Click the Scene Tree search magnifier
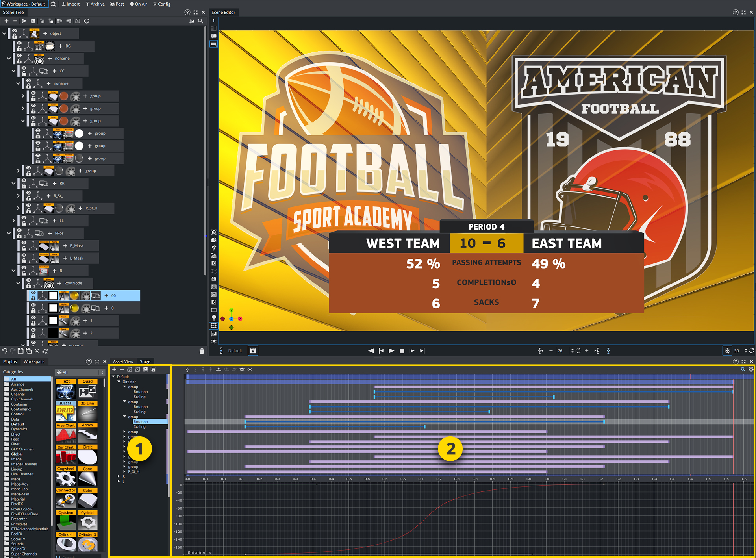The image size is (756, 558). point(200,21)
